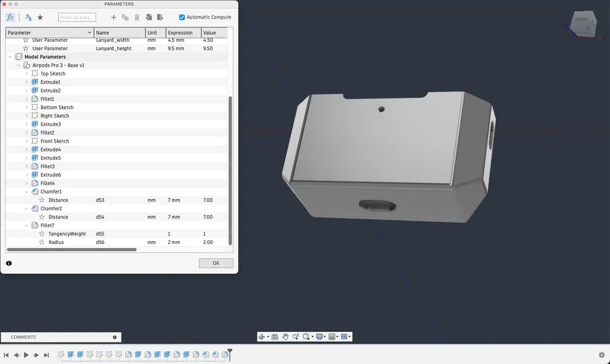Open the Pan hand tool
The width and height of the screenshot is (610, 364).
click(285, 337)
